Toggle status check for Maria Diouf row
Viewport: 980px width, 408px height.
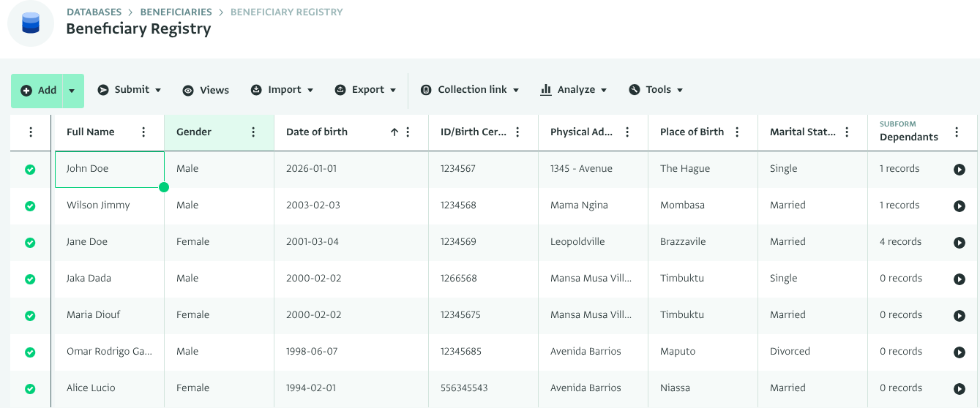coord(30,316)
